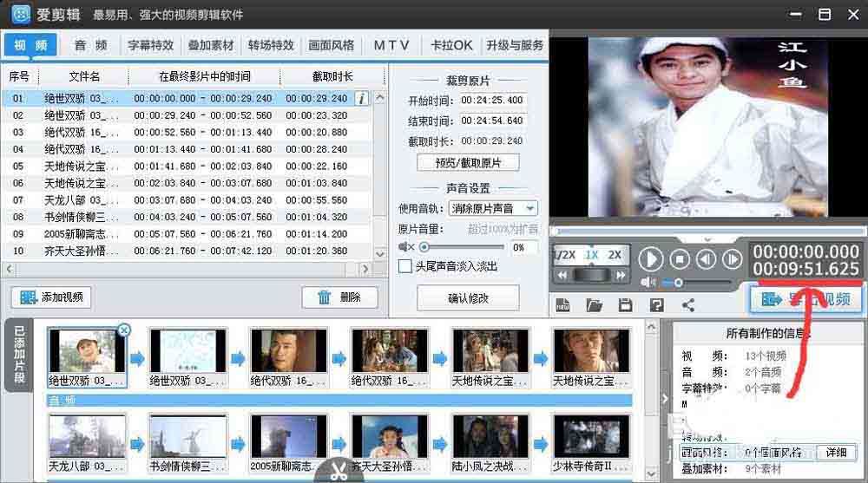This screenshot has width=868, height=483.
Task: Open the 使用音轨 dropdown
Action: coord(529,209)
